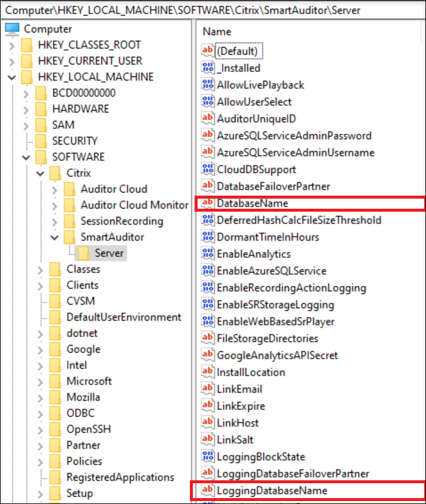The image size is (426, 504).
Task: Click the DWORD icon beside DormantTimeInHours
Action: (x=208, y=237)
